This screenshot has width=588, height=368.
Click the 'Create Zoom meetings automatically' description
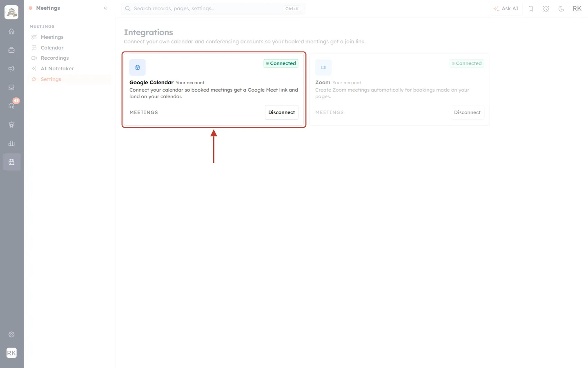392,93
